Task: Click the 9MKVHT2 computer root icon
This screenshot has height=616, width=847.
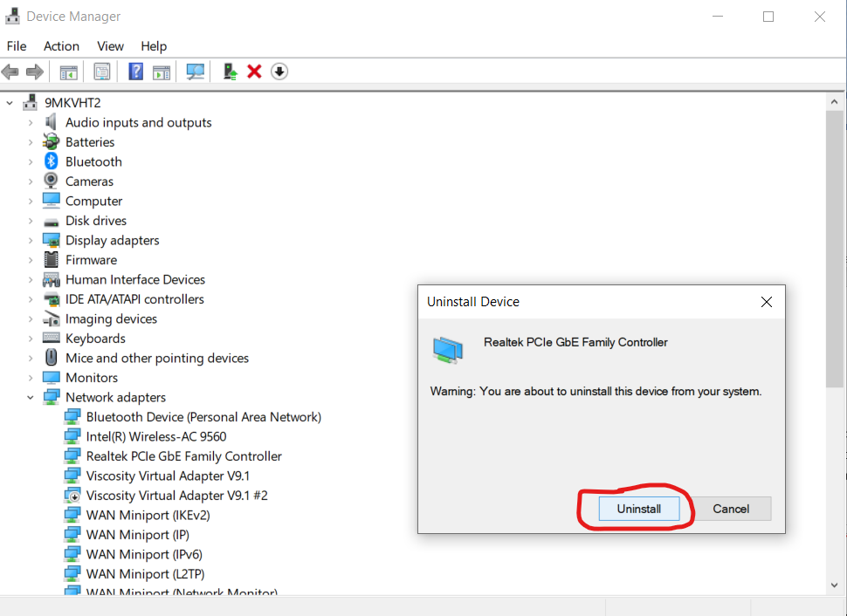Action: click(31, 102)
